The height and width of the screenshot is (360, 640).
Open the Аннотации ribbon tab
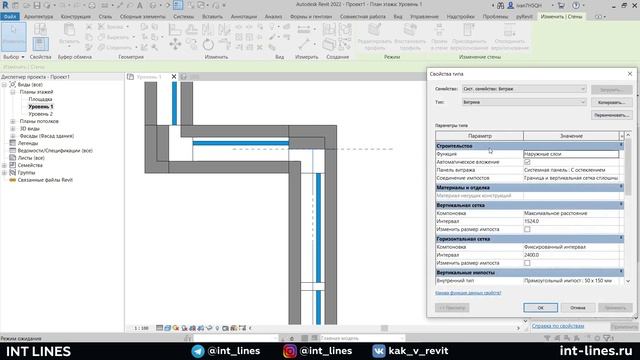[244, 17]
